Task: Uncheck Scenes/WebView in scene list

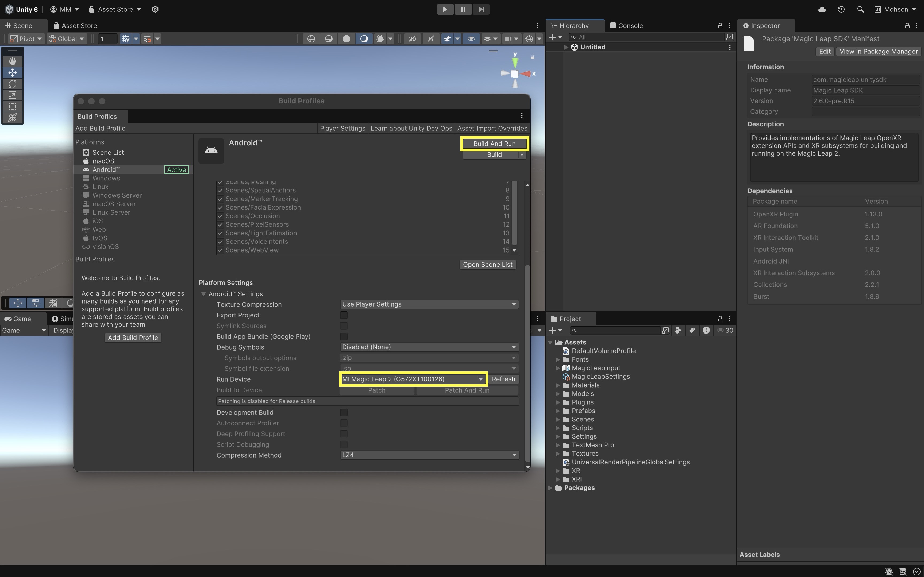Action: pyautogui.click(x=220, y=250)
